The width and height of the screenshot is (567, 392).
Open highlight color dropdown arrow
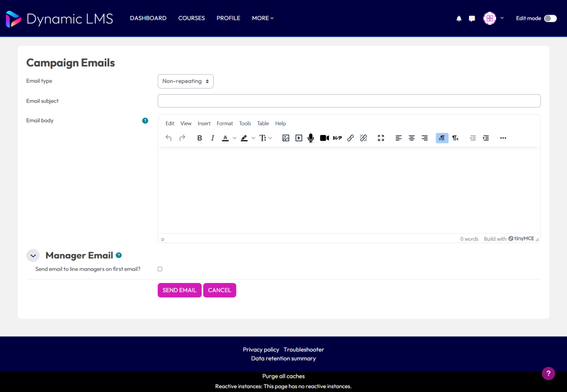[x=253, y=138]
